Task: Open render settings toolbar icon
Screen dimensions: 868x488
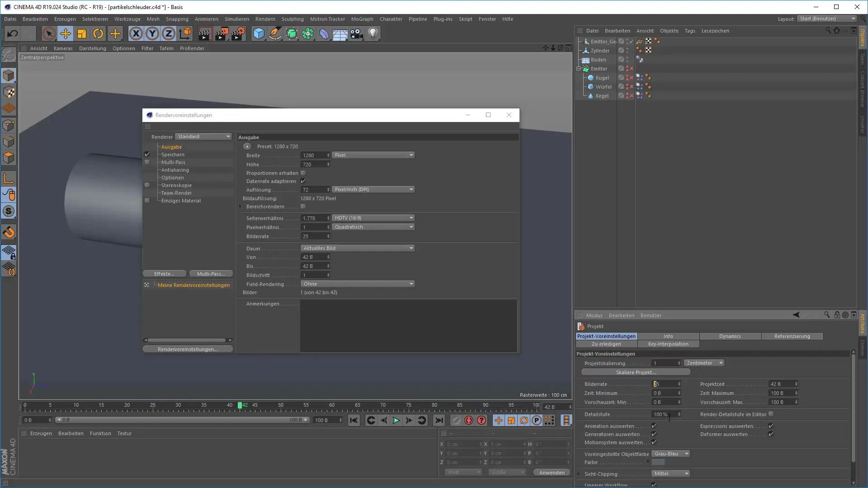Action: click(x=238, y=33)
